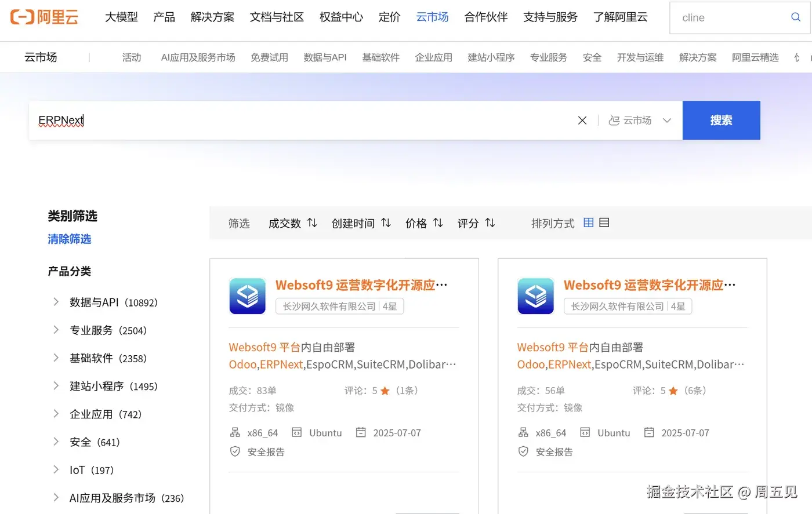This screenshot has height=514, width=812.
Task: Click the Ubuntu OS icon on 56单 card
Action: (x=585, y=432)
